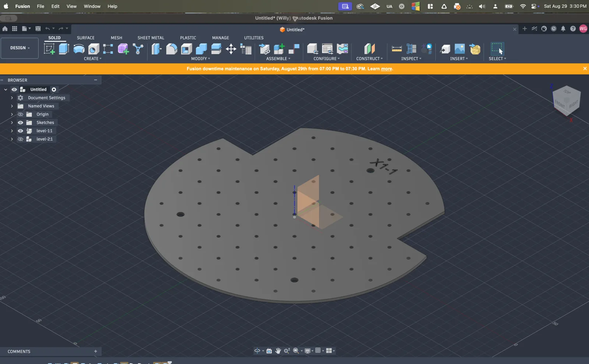Click the Insert Component icon in Assemble
The width and height of the screenshot is (589, 364).
[x=264, y=49]
